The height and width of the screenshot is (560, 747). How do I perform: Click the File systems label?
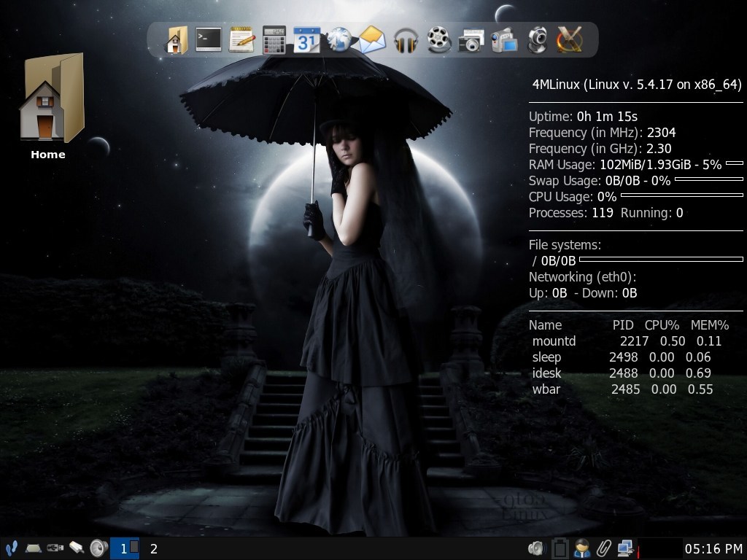(x=565, y=245)
